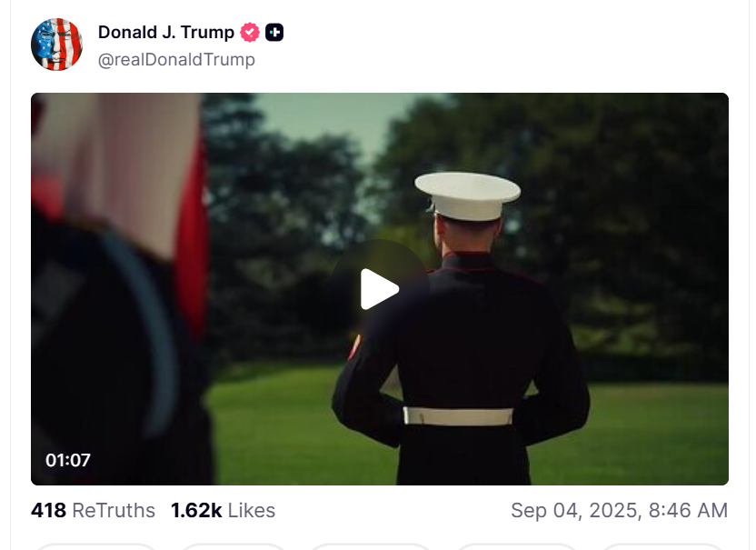The height and width of the screenshot is (550, 756).
Task: Click the first action pill below ReTruths count
Action: (x=96, y=546)
